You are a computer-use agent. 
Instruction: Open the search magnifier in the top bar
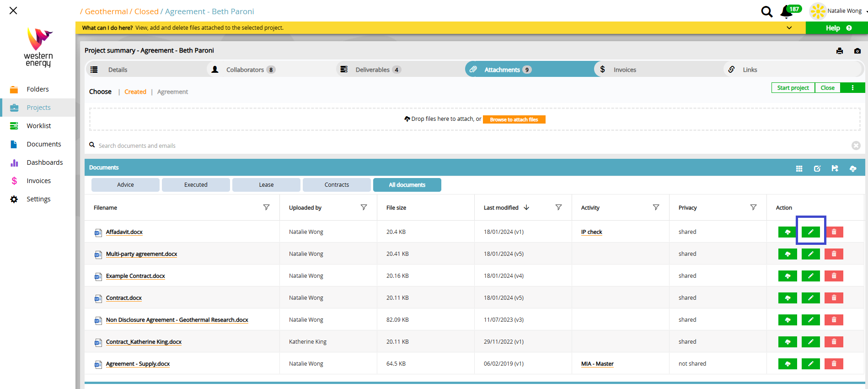click(x=766, y=11)
